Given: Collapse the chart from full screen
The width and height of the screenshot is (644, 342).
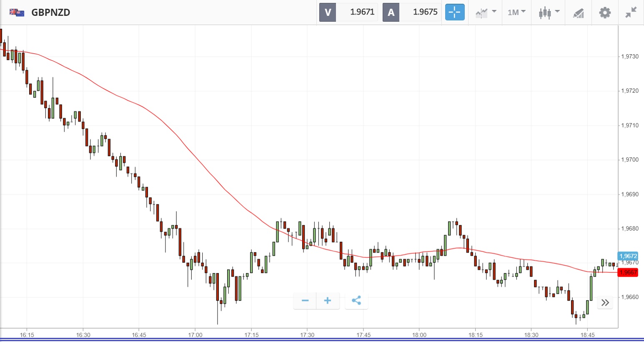Looking at the screenshot, I should [x=631, y=13].
